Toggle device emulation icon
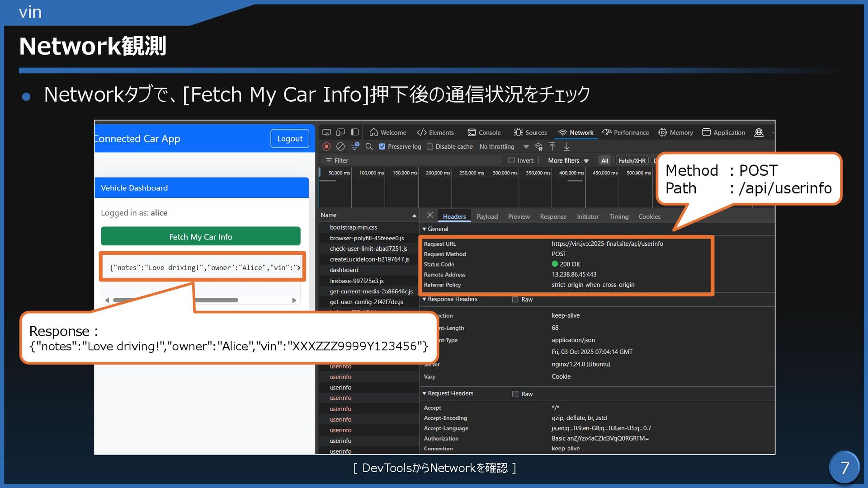 pyautogui.click(x=340, y=132)
